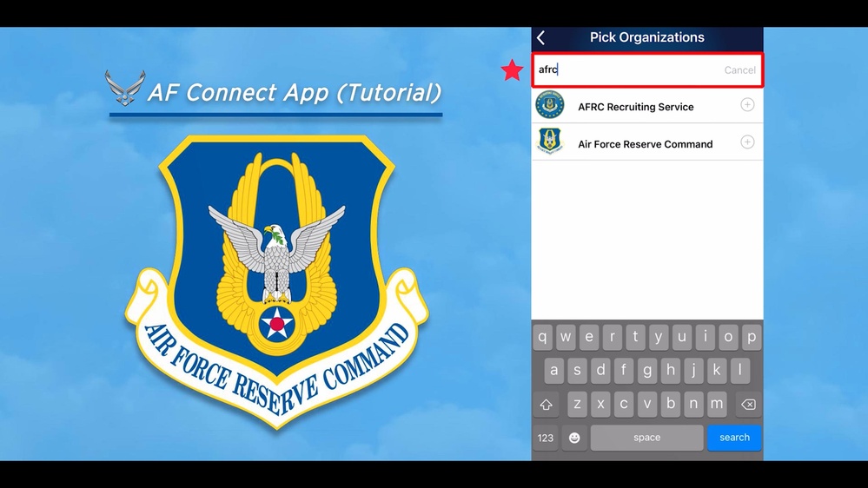The image size is (868, 488).
Task: Open Air Force Reserve Command shield emblem
Action: (550, 141)
